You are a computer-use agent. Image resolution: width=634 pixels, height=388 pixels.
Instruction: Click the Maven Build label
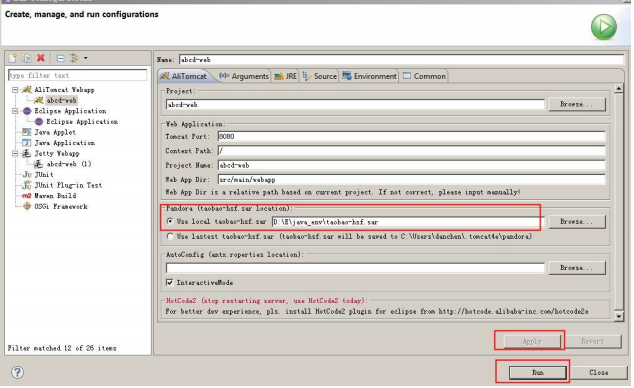55,196
